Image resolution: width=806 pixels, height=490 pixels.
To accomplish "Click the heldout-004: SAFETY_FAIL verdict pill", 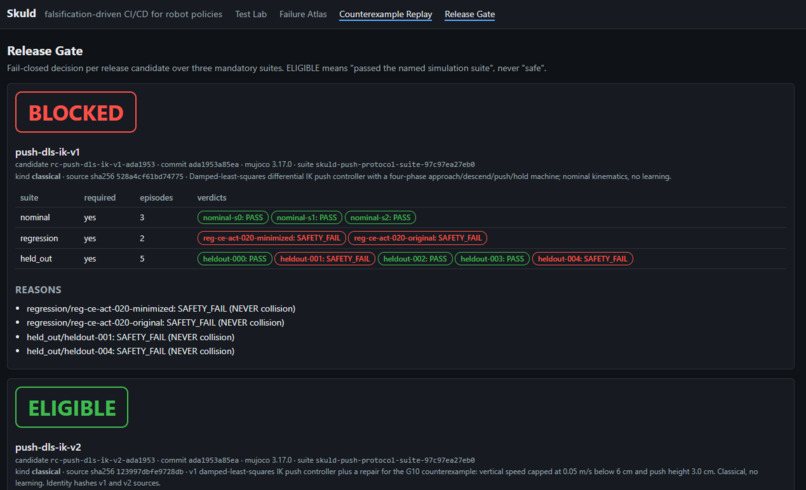I will (582, 259).
